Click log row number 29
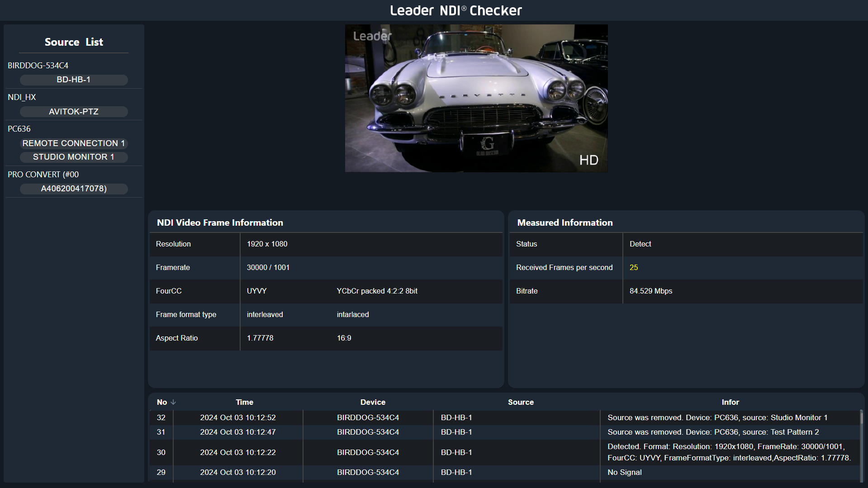 coord(161,472)
